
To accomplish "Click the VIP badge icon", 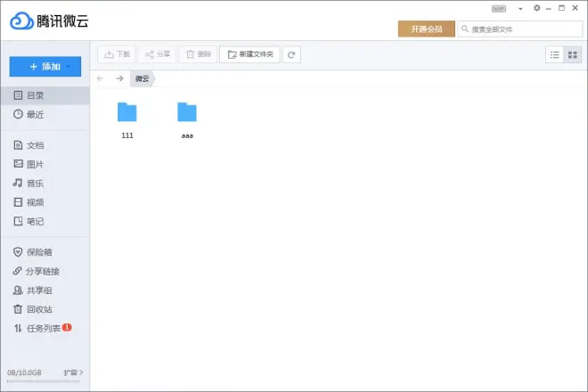I will coord(499,8).
